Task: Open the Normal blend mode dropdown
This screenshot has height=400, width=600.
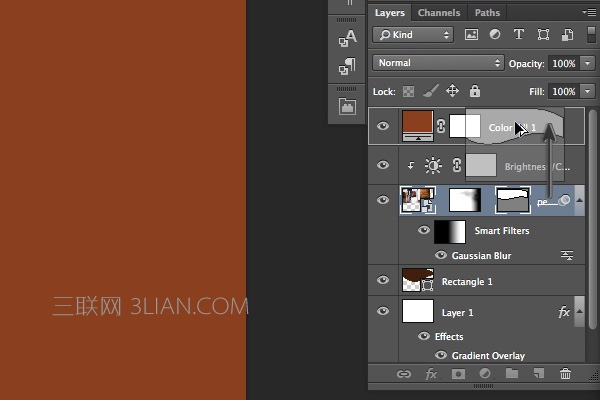Action: 438,63
